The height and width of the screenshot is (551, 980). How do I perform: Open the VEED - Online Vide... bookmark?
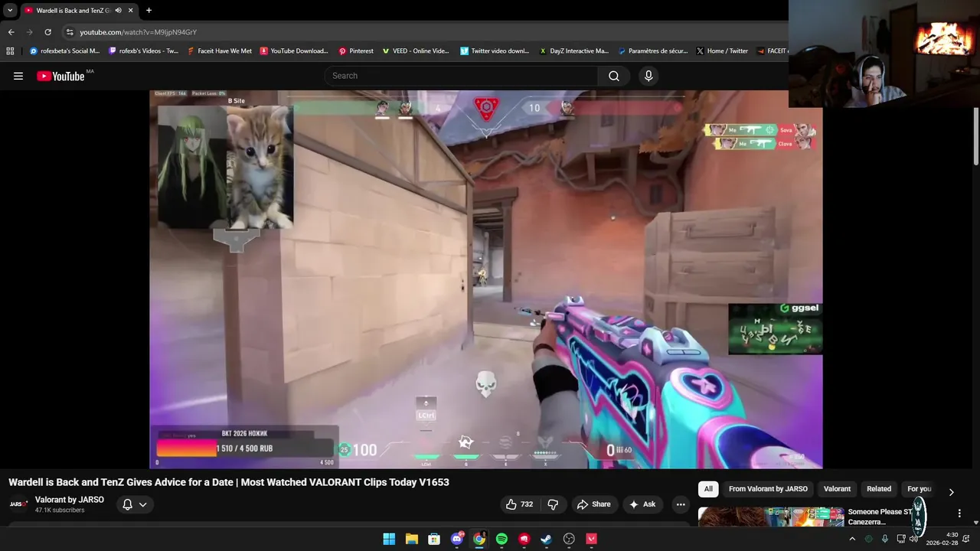415,51
